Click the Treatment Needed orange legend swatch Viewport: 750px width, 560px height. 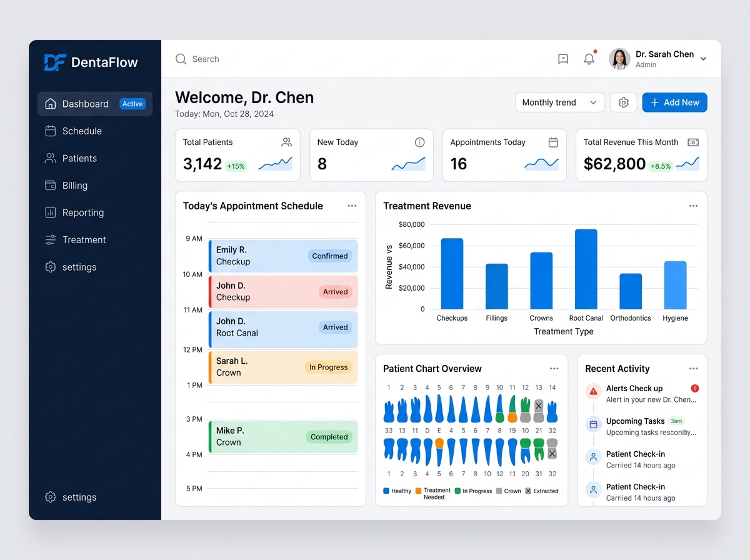(418, 491)
